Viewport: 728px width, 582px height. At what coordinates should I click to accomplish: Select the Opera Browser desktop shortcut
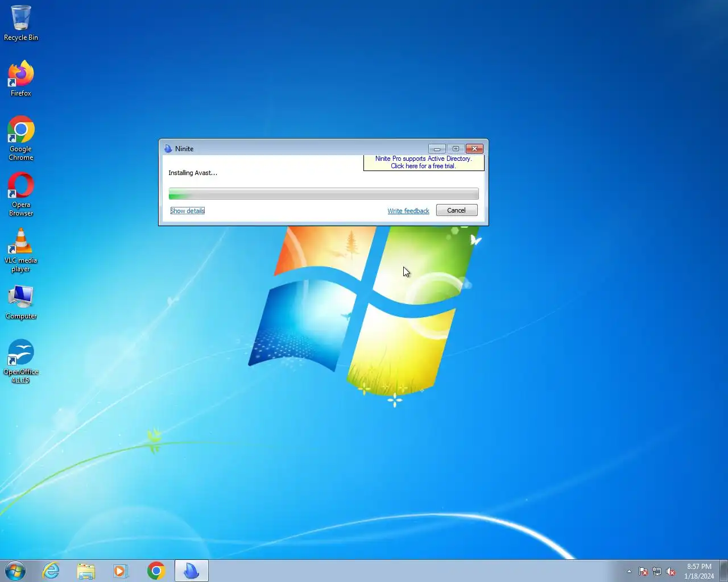21,194
